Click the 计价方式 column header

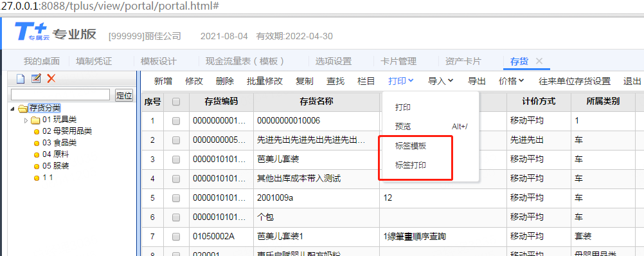539,102
